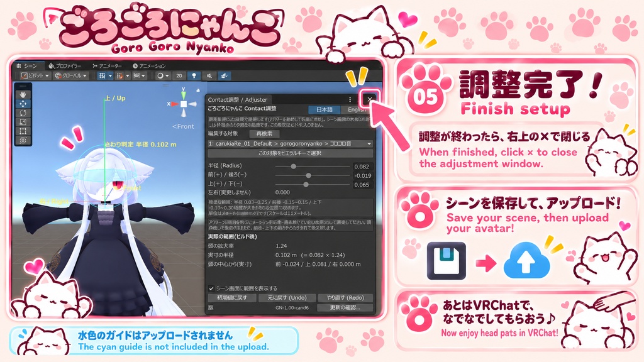This screenshot has width=644, height=362.
Task: Click the <Front view label under gizmo
Action: pos(183,126)
